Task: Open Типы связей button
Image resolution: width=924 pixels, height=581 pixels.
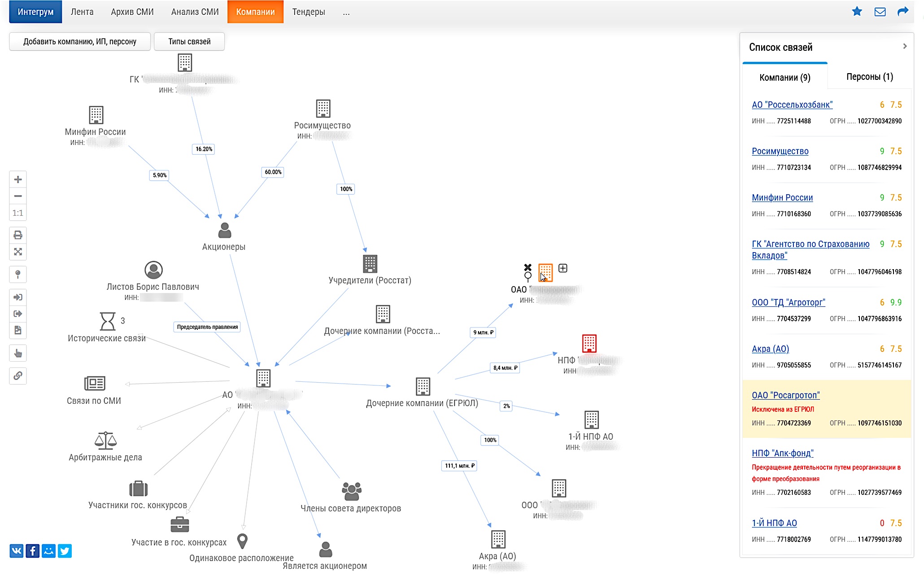Action: tap(189, 42)
